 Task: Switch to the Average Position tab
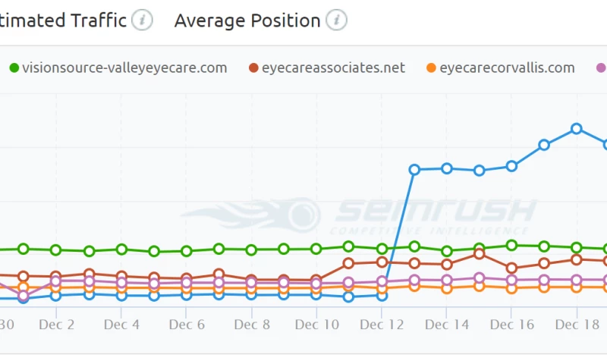(247, 20)
